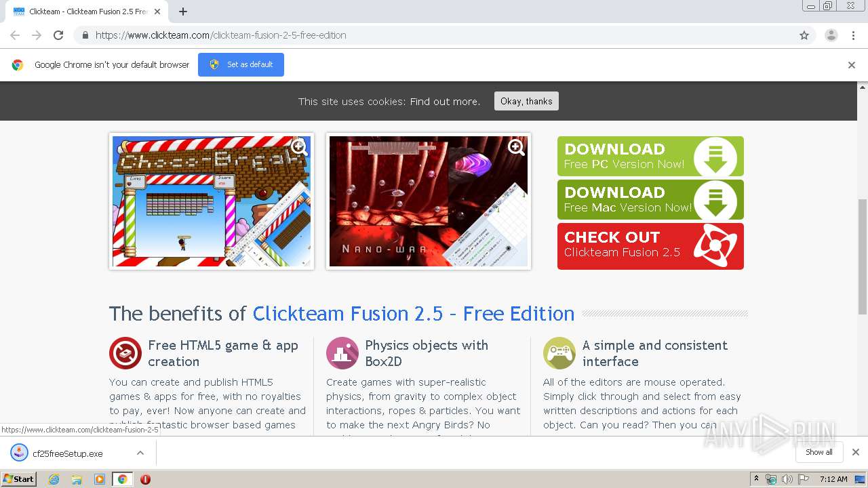Go back to the previous page
Viewport: 868px width, 488px height.
pyautogui.click(x=15, y=35)
